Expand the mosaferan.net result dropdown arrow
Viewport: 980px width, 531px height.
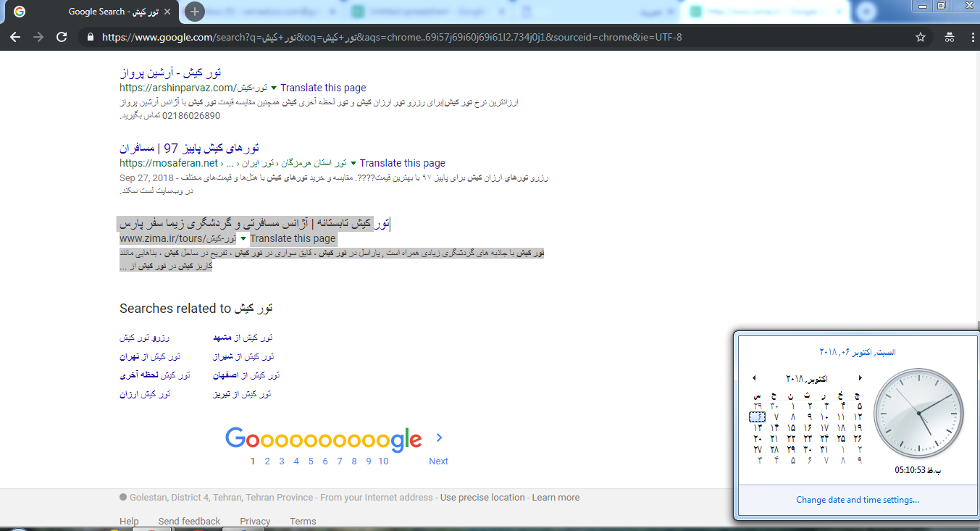point(353,163)
